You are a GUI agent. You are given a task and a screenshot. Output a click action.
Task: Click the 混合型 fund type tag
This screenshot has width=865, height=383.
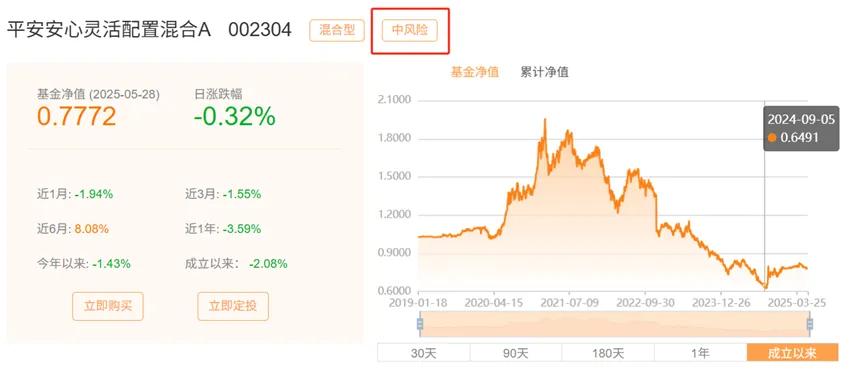click(x=337, y=30)
